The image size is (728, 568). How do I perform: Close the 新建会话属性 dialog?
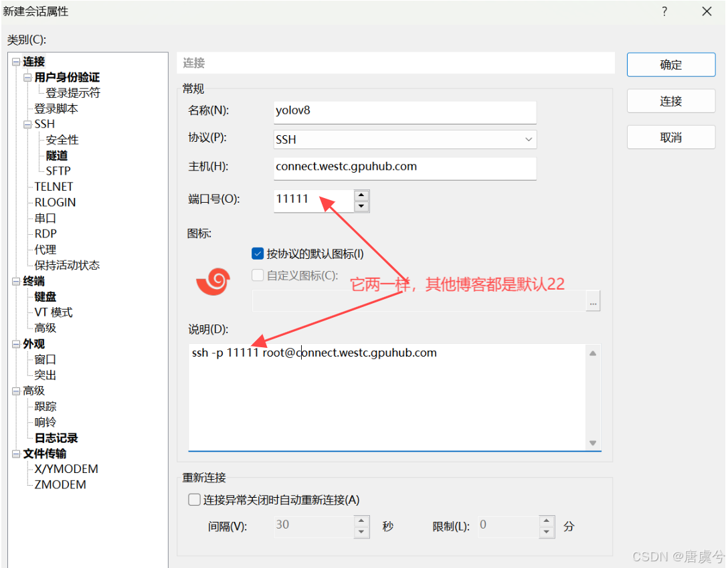coord(707,11)
